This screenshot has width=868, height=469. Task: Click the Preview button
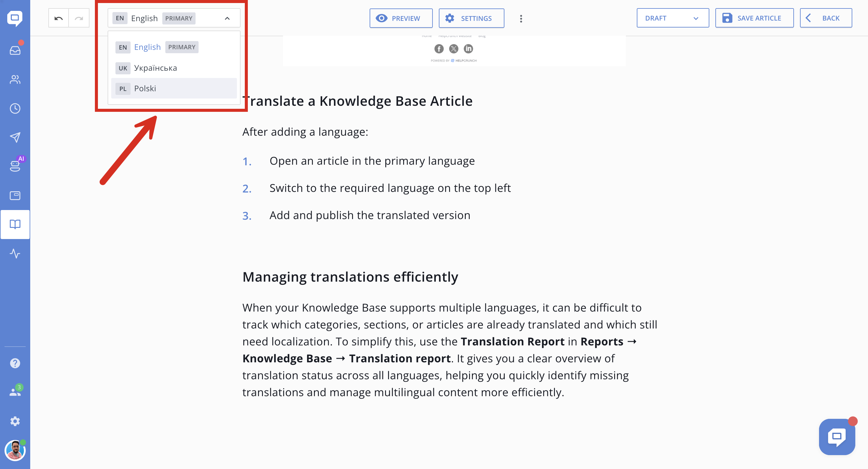click(x=401, y=18)
